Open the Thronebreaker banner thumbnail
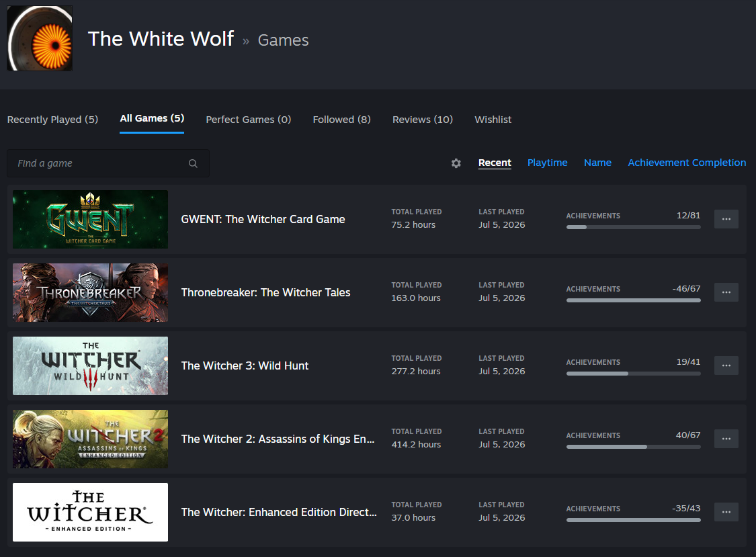The height and width of the screenshot is (557, 756). [90, 293]
